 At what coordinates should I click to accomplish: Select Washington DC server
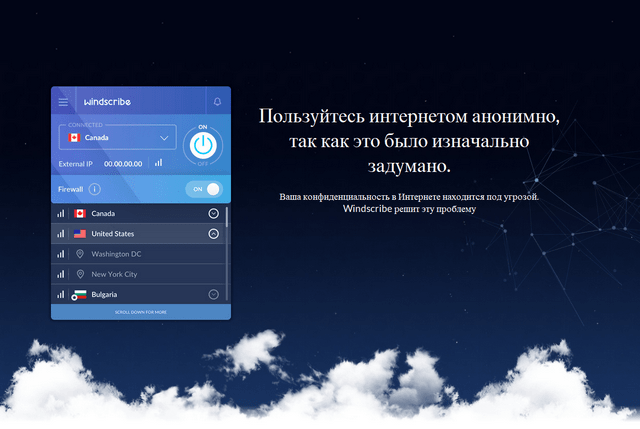[x=116, y=254]
